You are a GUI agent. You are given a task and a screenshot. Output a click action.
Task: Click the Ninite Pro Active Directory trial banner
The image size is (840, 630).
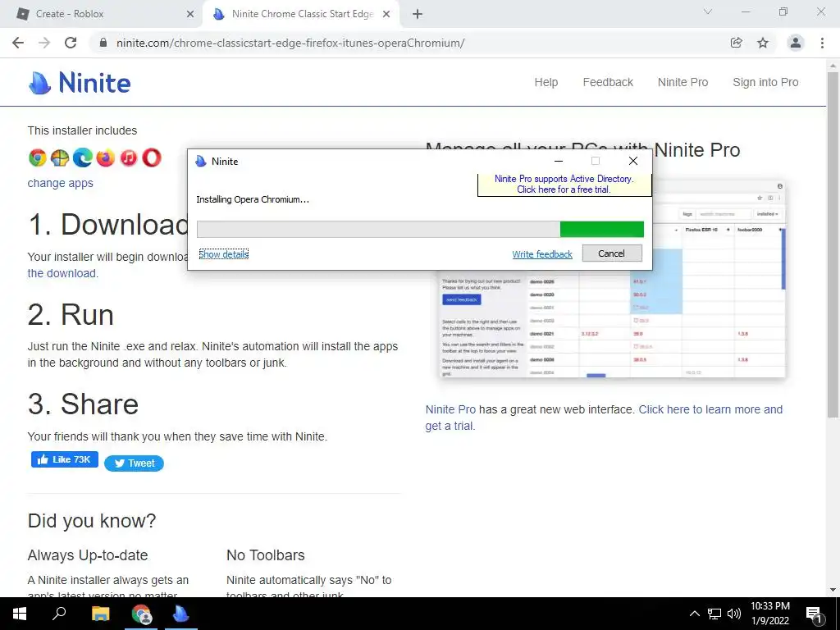pos(564,185)
